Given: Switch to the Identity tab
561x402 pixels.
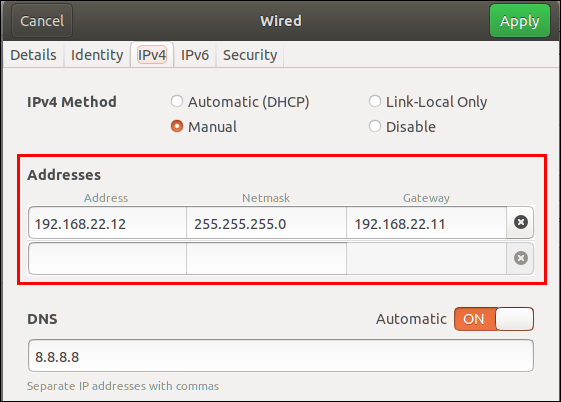Looking at the screenshot, I should tap(97, 55).
